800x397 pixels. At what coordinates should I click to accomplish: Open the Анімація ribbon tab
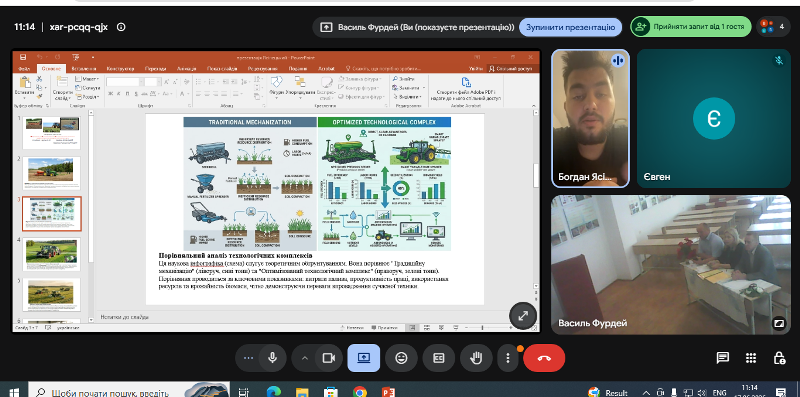coord(186,68)
